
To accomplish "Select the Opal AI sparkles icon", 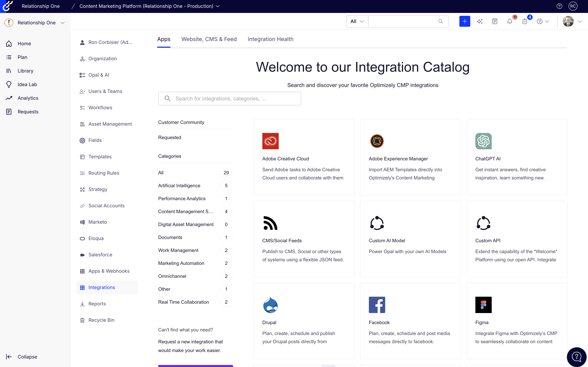I will 480,21.
